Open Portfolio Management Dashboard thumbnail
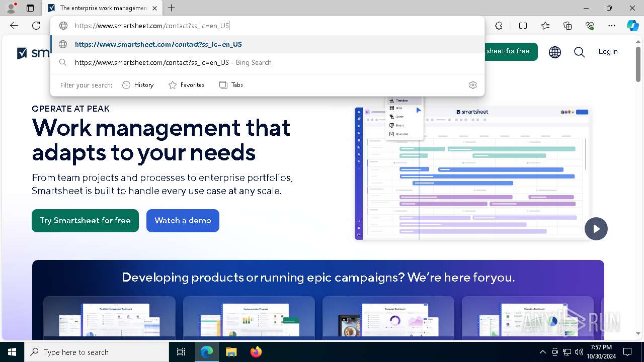Image resolution: width=644 pixels, height=362 pixels. 109,316
